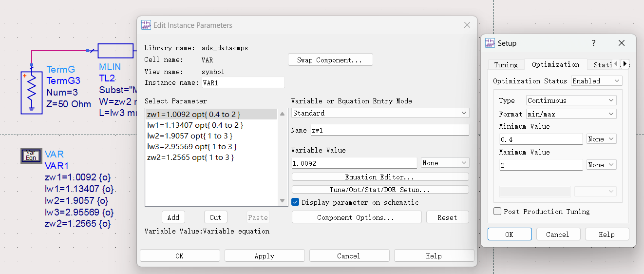This screenshot has height=274, width=644.
Task: Open Tune/Opt/Stat/DOE Setup
Action: pos(380,189)
